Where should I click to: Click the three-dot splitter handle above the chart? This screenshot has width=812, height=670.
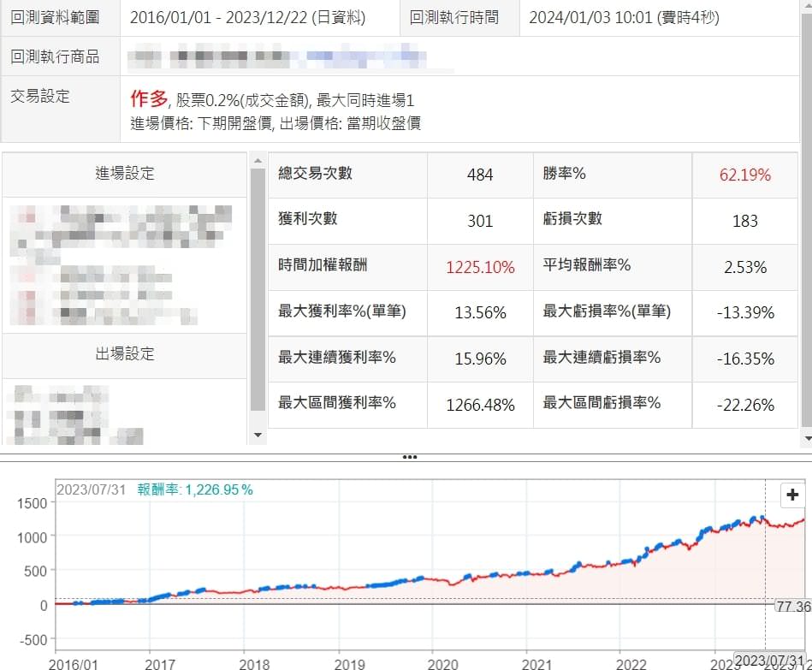pyautogui.click(x=409, y=457)
